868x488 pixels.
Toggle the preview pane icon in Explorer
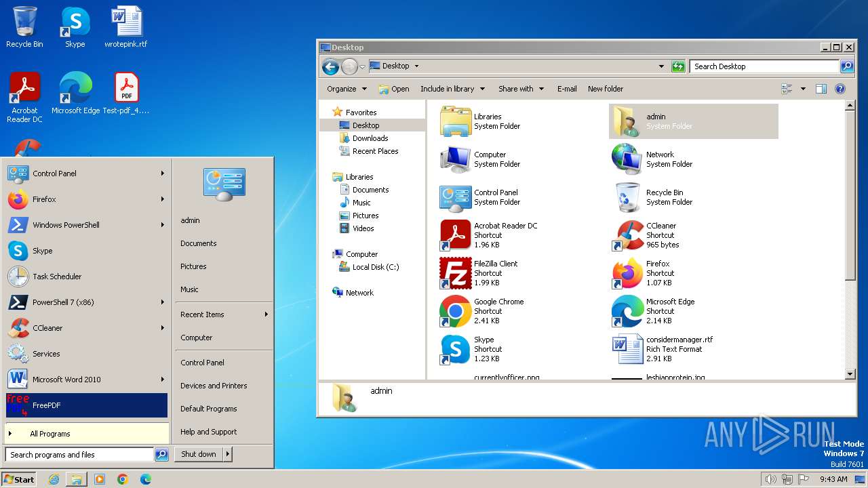point(821,89)
